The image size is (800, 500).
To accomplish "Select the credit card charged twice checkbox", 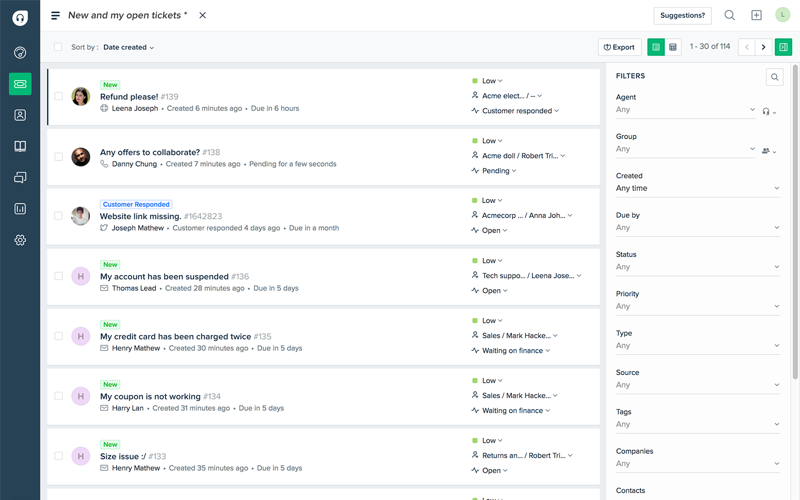I will point(59,336).
